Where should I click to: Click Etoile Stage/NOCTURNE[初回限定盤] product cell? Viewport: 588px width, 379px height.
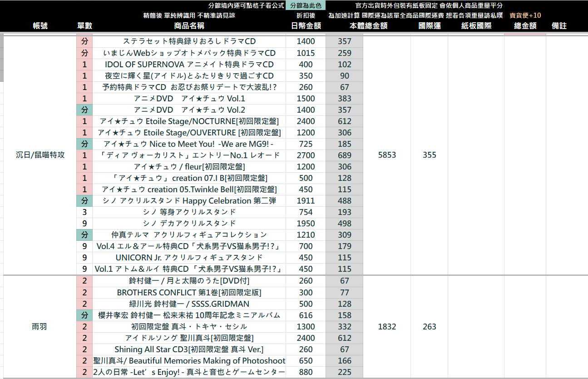189,121
